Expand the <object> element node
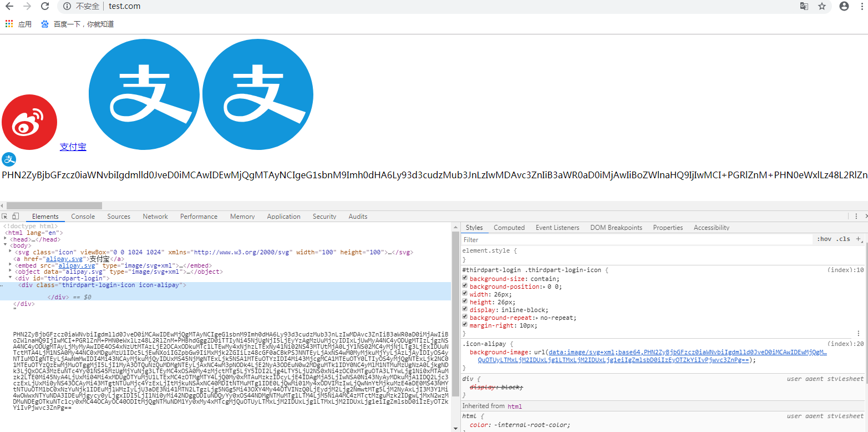Viewport: 868px width, 432px height. coord(11,272)
